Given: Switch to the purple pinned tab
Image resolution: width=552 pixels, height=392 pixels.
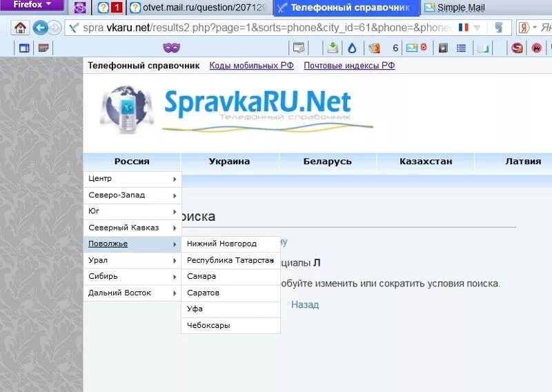Looking at the screenshot, I should point(80,8).
